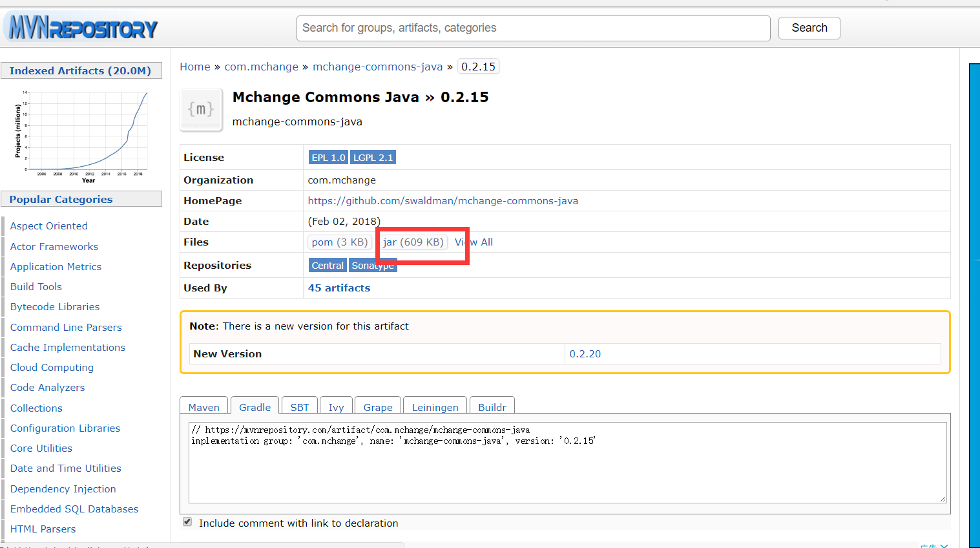The width and height of the screenshot is (980, 548).
Task: Open Build Tools category
Action: tap(36, 287)
